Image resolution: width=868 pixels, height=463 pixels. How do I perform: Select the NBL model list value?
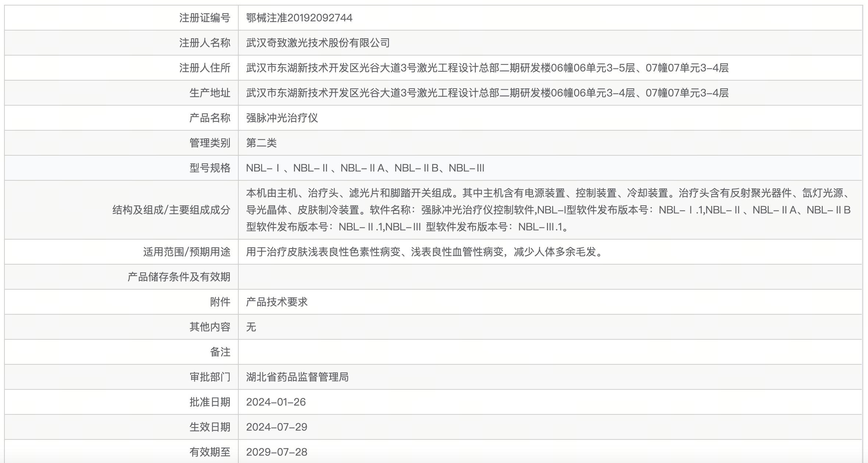(365, 168)
